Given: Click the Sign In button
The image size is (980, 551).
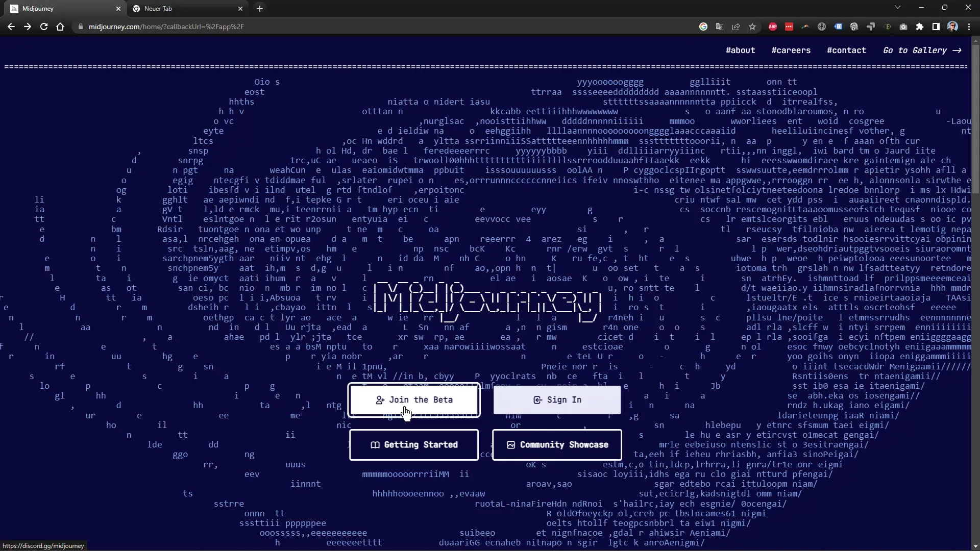Looking at the screenshot, I should coord(557,400).
